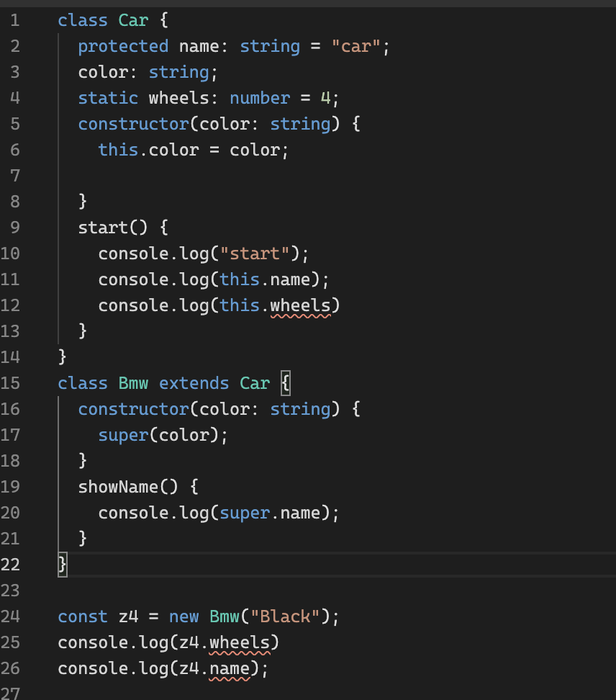Click the "start()" method name on line 9
616x700 pixels.
[x=113, y=228]
